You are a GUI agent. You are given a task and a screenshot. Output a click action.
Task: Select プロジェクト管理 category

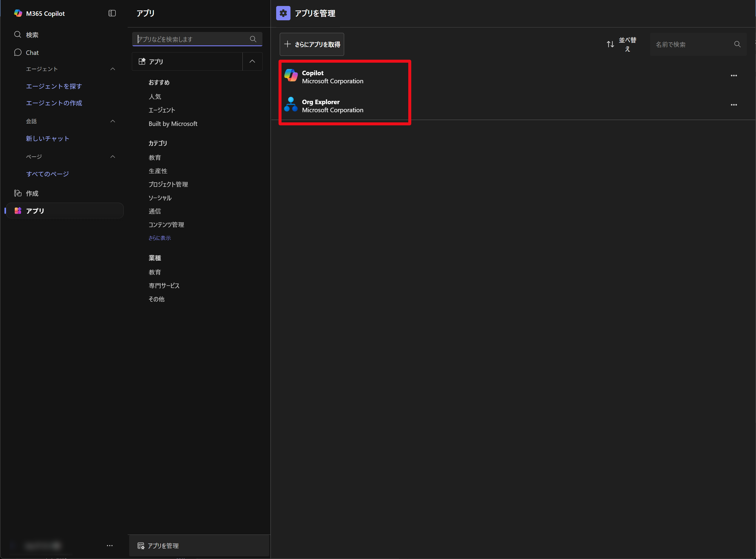[x=168, y=184]
